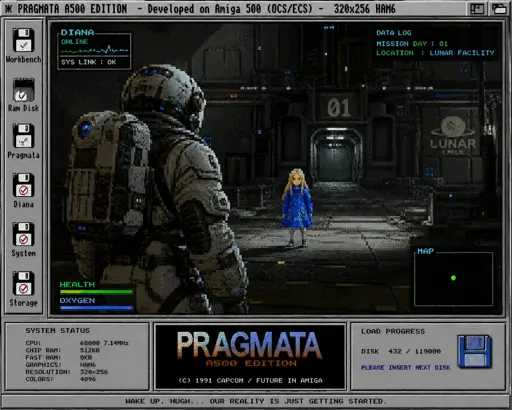Click the blue OXYGEN bar
Viewport: 512px width, 410px height.
tap(96, 308)
